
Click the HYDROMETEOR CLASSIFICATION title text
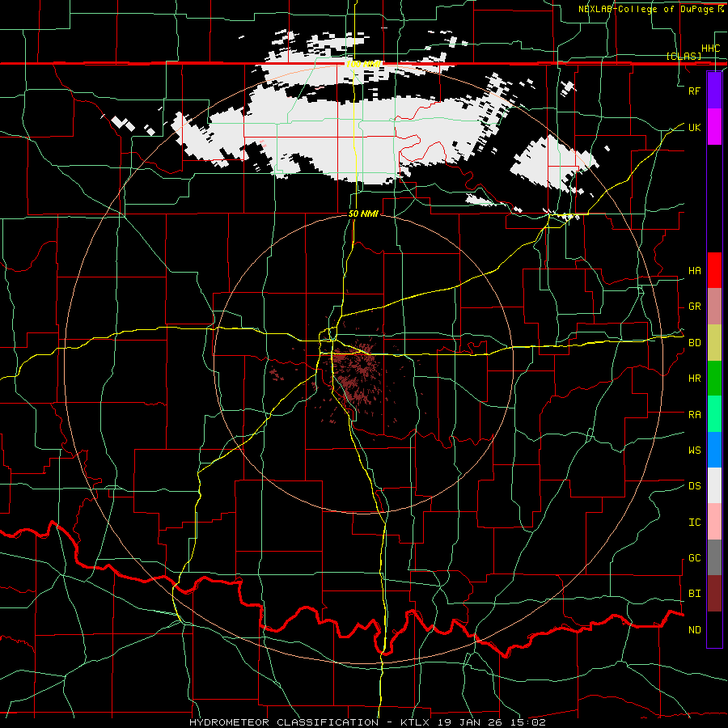tap(284, 722)
